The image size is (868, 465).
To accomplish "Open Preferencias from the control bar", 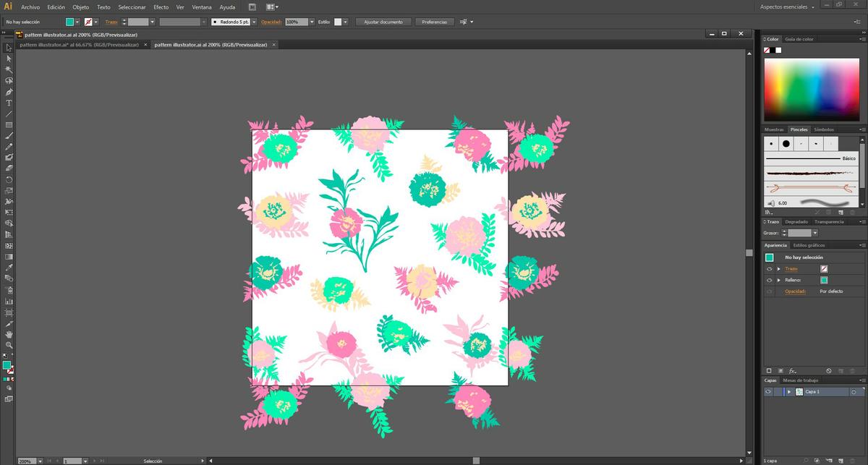I will (434, 21).
